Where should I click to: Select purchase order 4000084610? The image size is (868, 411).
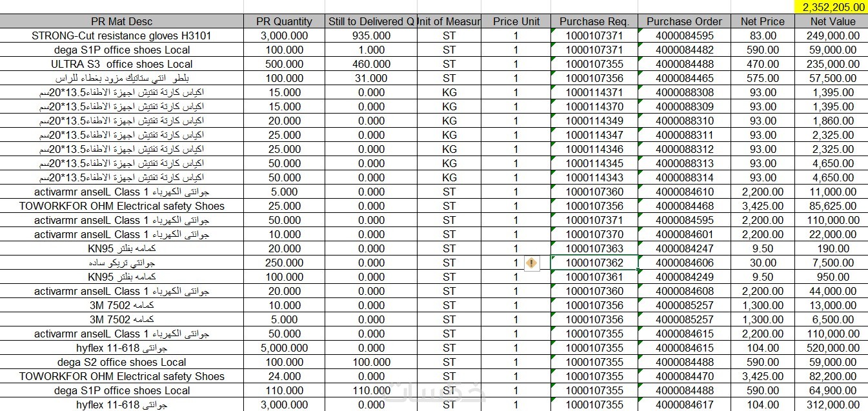[685, 192]
